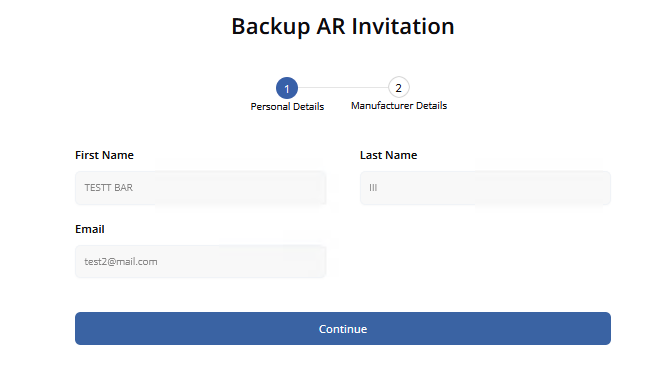This screenshot has height=374, width=658.
Task: Click the Last Name label
Action: pyautogui.click(x=389, y=155)
